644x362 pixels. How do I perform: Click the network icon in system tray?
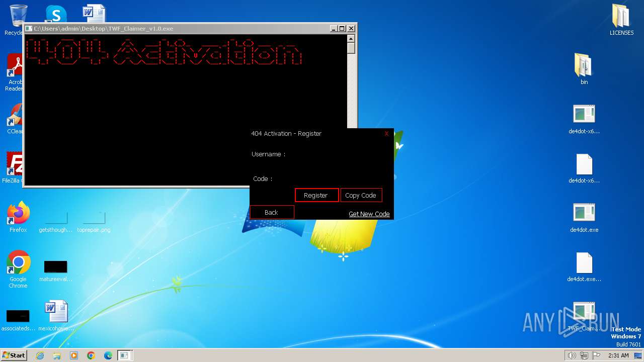click(584, 355)
